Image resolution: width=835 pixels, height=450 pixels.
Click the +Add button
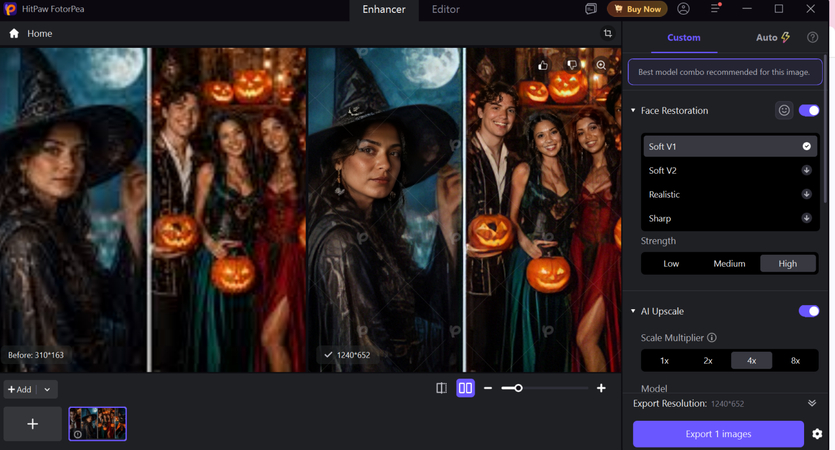pos(20,389)
